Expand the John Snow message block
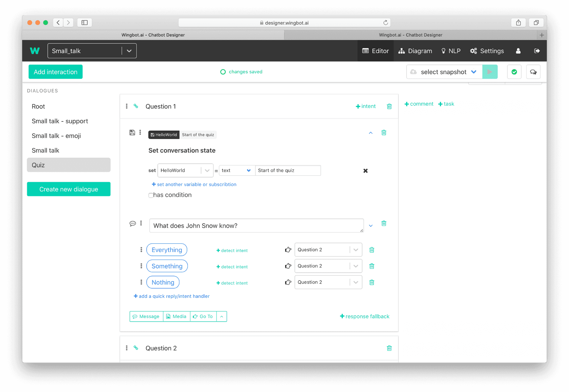The height and width of the screenshot is (392, 569). click(x=370, y=226)
